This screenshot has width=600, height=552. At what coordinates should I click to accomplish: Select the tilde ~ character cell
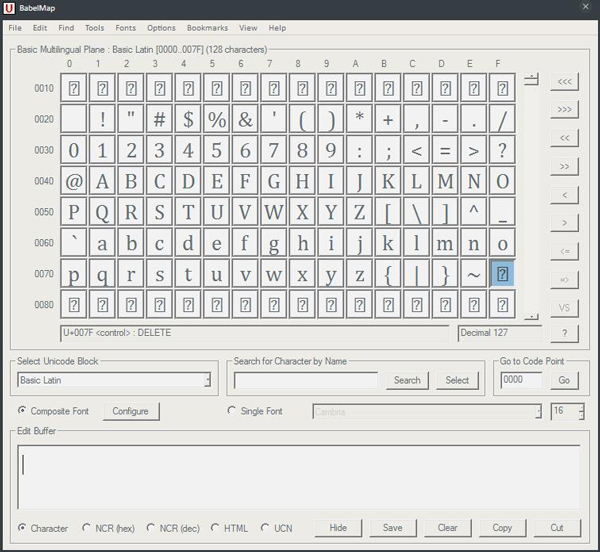pos(474,274)
